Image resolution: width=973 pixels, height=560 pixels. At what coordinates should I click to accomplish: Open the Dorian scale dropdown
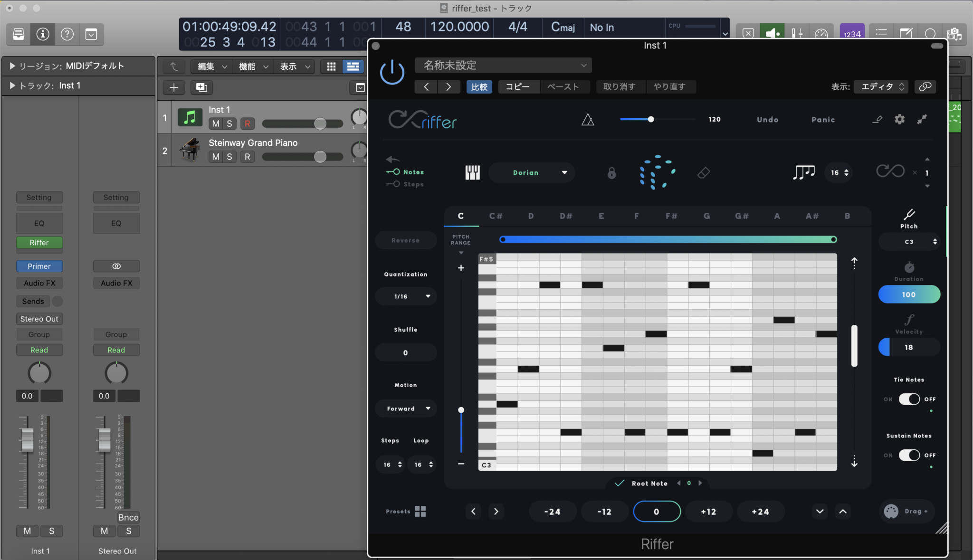[531, 172]
